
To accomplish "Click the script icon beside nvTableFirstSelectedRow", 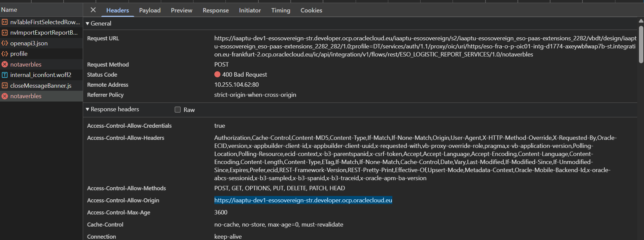I will point(5,22).
